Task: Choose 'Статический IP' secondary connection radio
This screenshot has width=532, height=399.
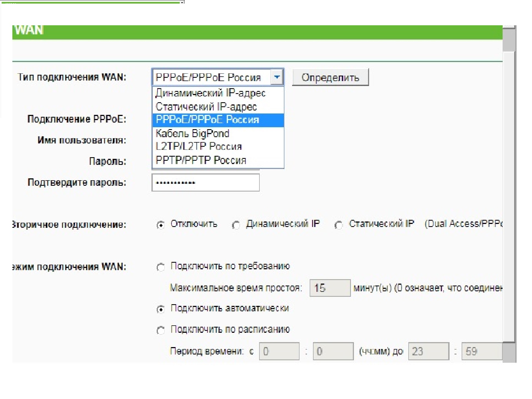Action: (339, 225)
